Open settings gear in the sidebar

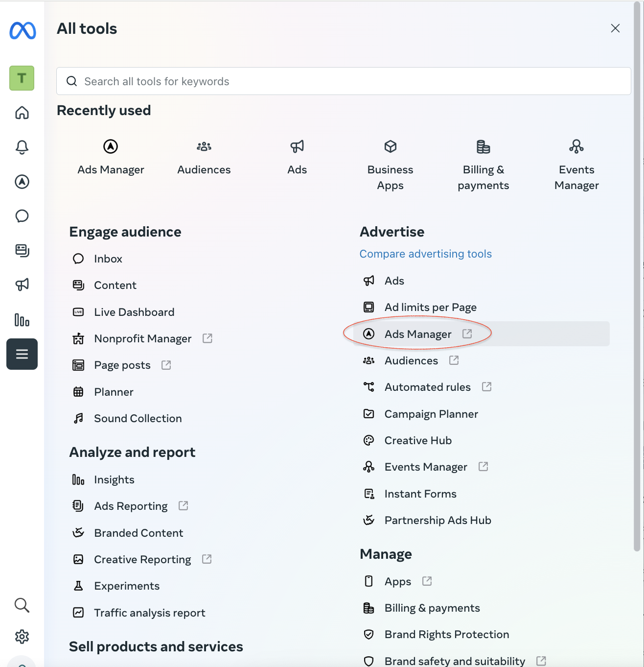22,637
